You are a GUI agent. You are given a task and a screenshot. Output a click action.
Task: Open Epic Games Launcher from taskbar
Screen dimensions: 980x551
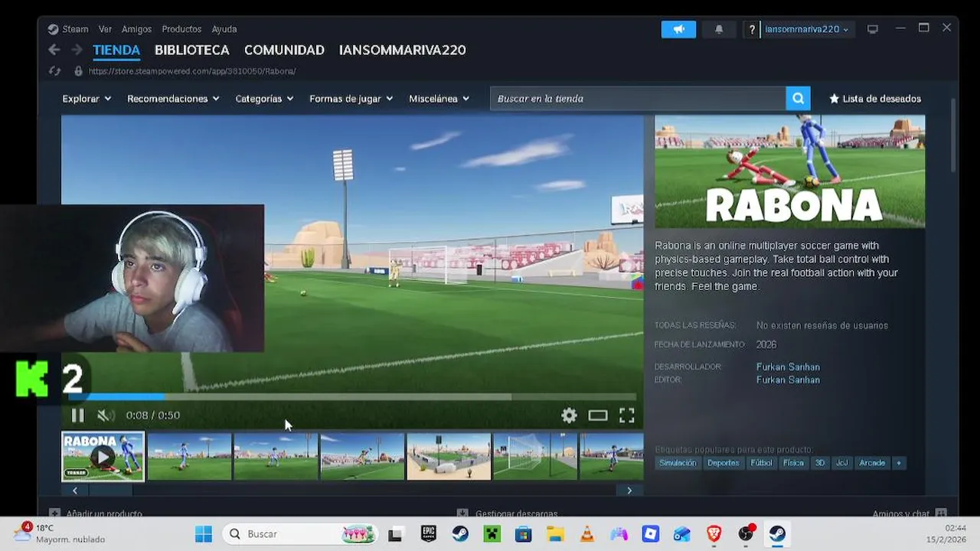pyautogui.click(x=427, y=534)
